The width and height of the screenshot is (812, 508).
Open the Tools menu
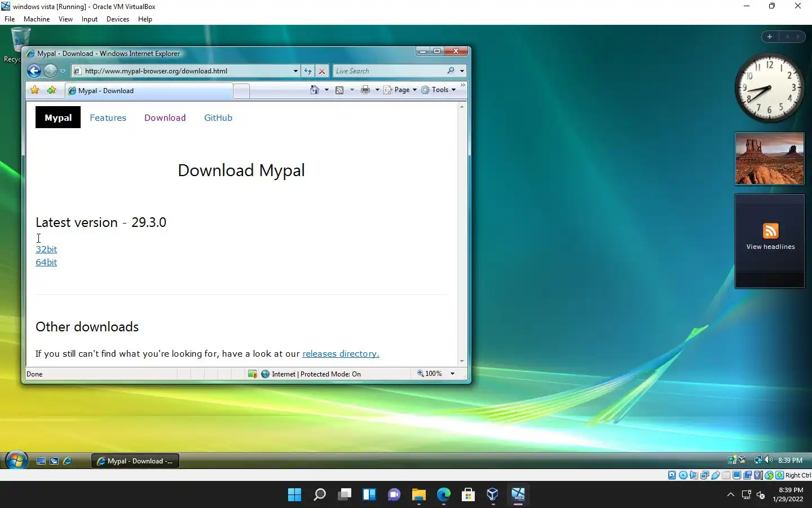coord(438,90)
